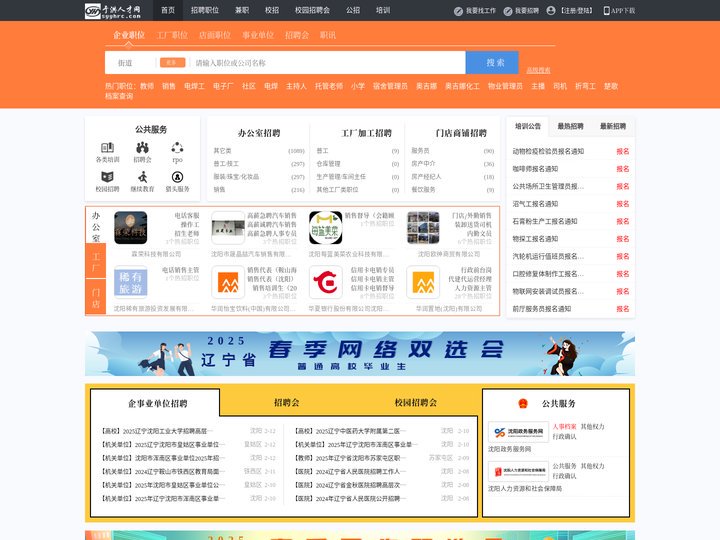Select the 企业职位 search tab
Screen dimensions: 720x540
click(x=129, y=35)
